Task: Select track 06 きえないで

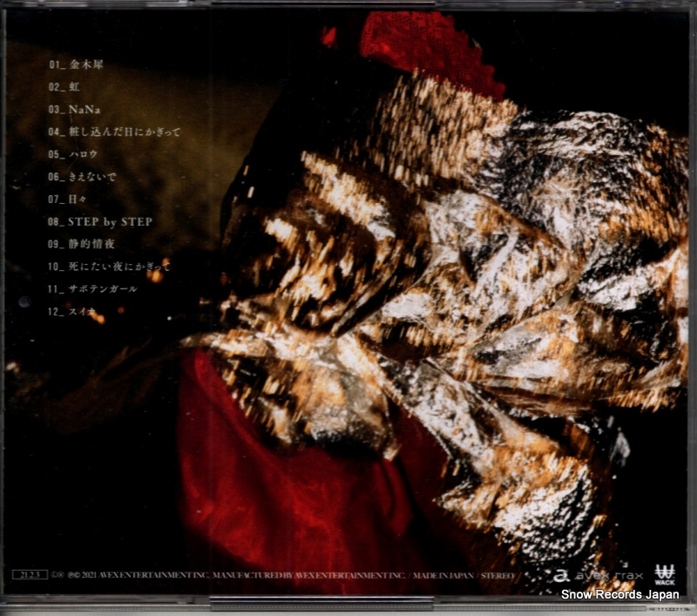Action: click(85, 177)
